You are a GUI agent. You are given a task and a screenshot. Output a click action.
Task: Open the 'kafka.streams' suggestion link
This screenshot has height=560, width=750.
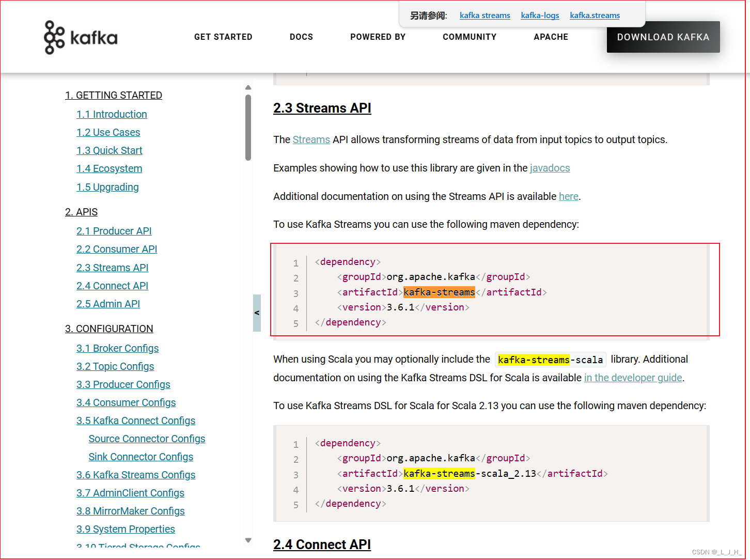595,15
